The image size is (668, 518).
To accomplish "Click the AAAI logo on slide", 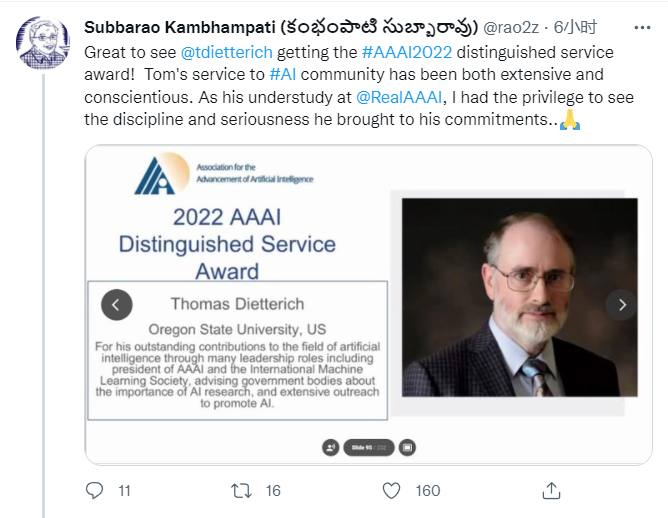I will tap(161, 173).
